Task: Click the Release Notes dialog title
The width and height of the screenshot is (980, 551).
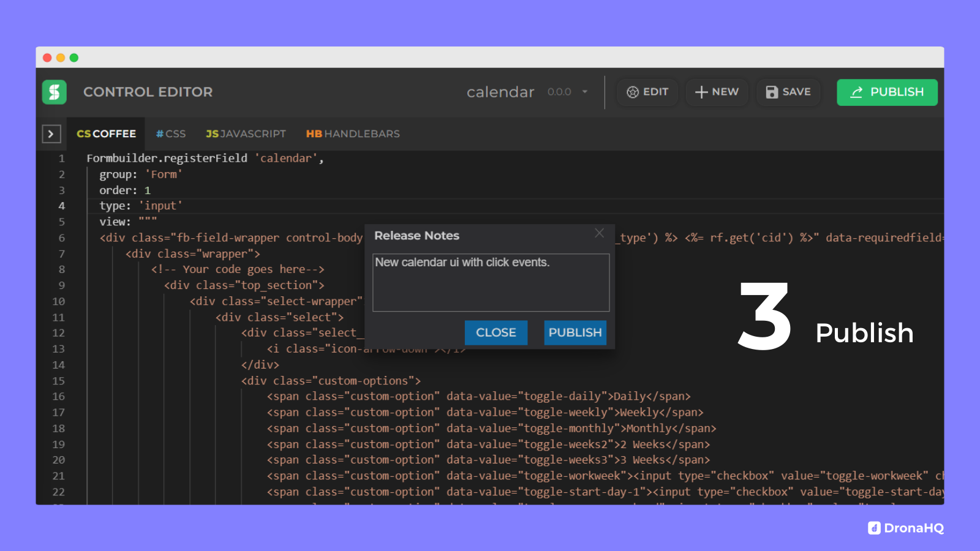Action: (417, 236)
